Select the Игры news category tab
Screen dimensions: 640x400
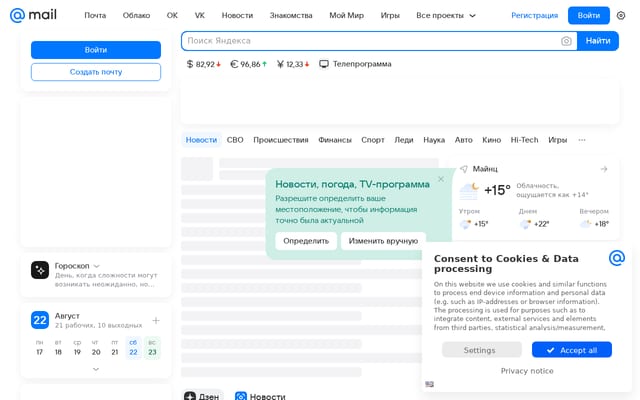tap(558, 140)
